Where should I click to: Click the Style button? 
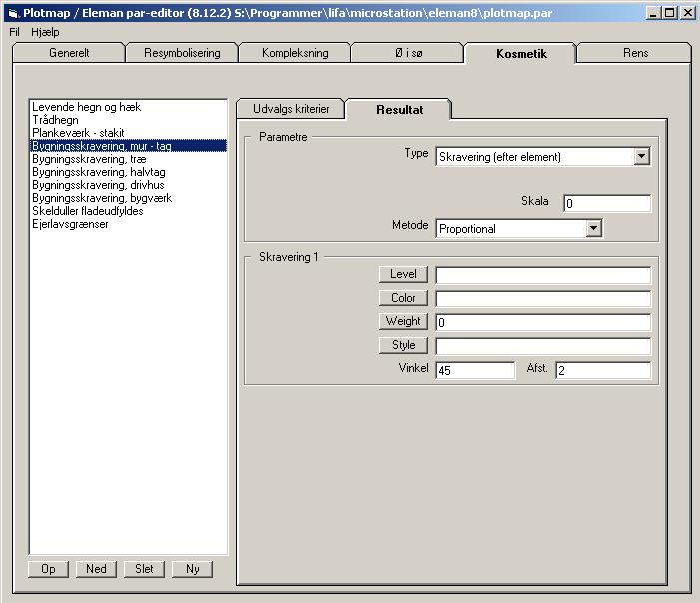click(x=403, y=345)
